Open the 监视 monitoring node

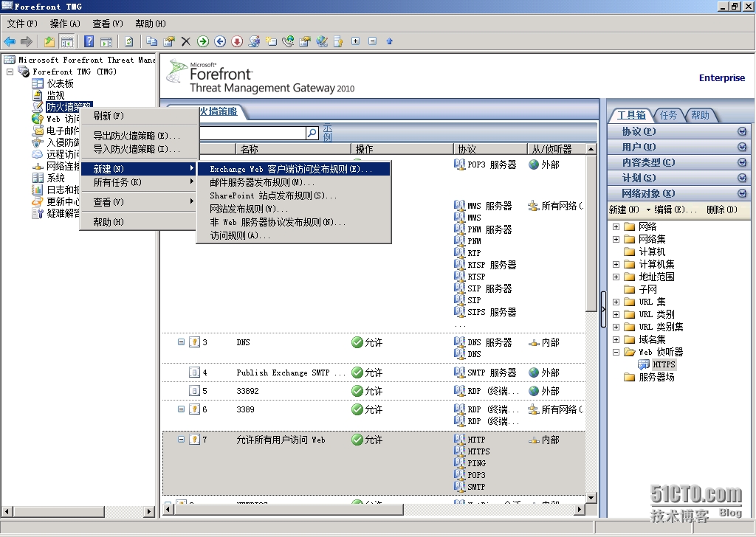pyautogui.click(x=55, y=95)
